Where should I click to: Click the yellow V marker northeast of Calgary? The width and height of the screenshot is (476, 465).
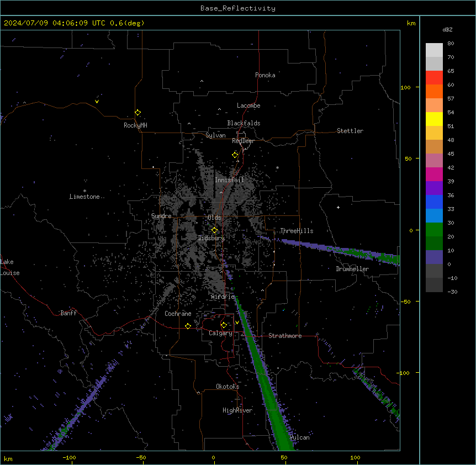(237, 323)
